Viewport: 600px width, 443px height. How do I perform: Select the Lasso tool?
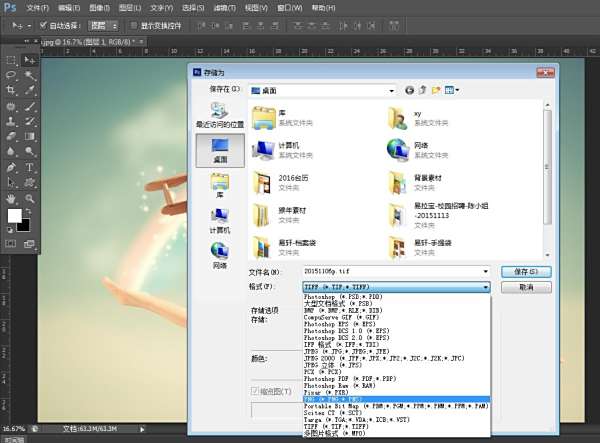[11, 75]
